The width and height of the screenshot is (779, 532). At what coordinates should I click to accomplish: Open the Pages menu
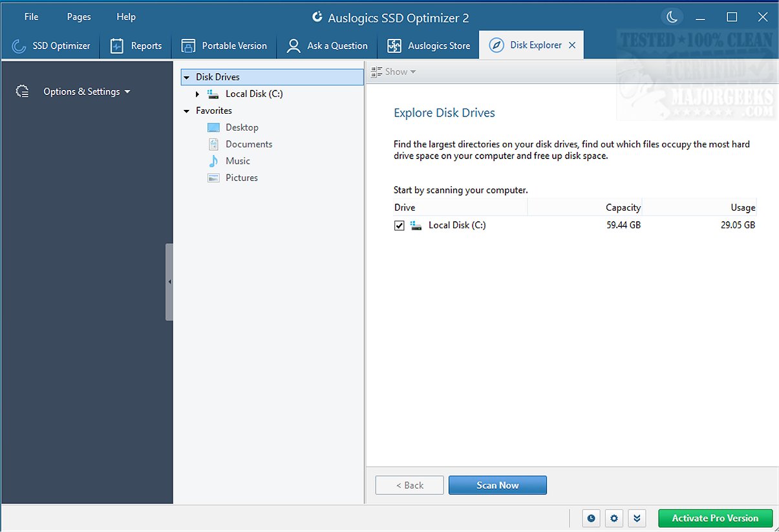click(79, 17)
